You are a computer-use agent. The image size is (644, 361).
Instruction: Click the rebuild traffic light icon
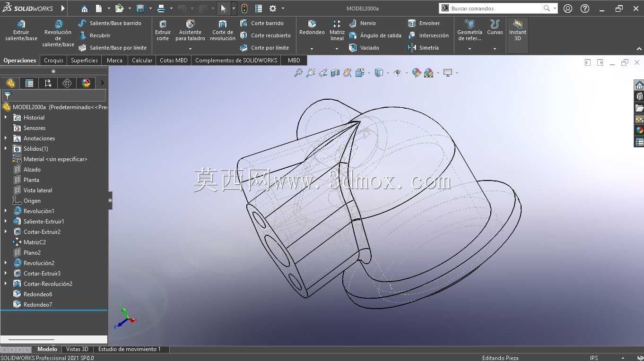point(244,9)
